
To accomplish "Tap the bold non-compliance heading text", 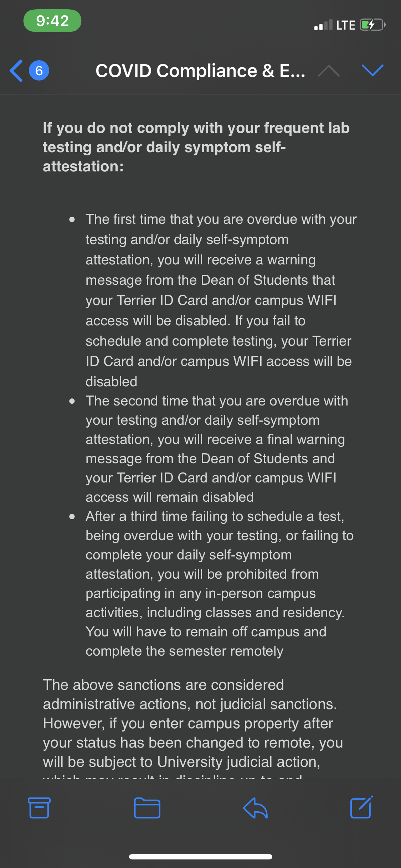I will pos(196,147).
